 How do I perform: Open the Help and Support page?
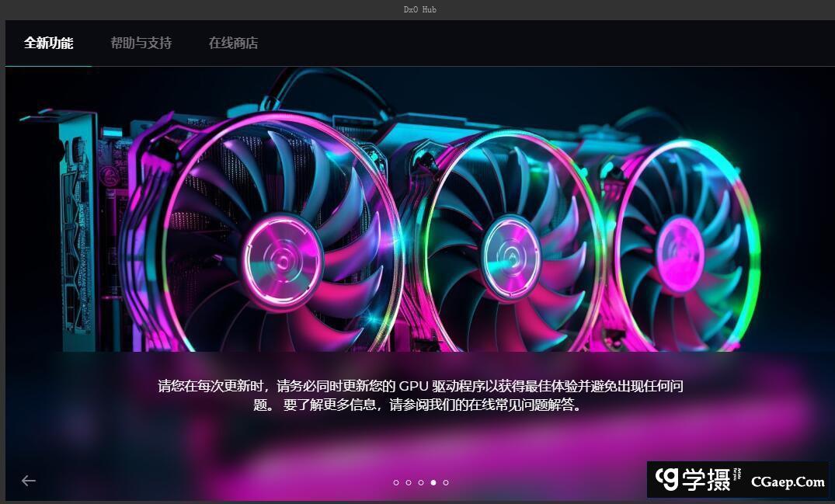click(x=140, y=43)
